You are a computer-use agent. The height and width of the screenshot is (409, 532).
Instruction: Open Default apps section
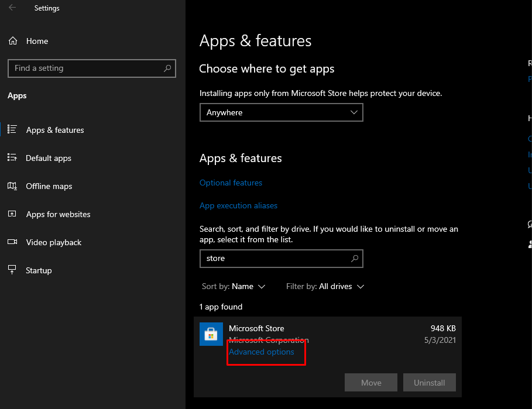[x=49, y=158]
